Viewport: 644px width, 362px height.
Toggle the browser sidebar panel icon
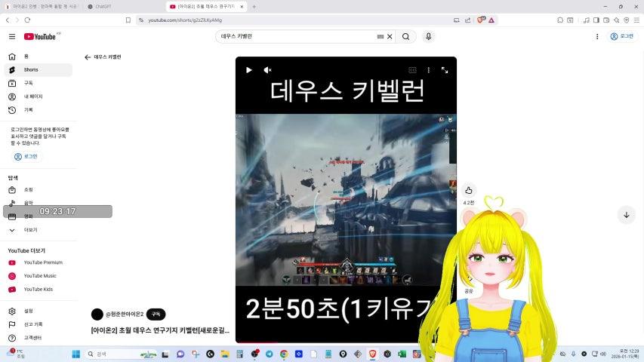click(596, 20)
